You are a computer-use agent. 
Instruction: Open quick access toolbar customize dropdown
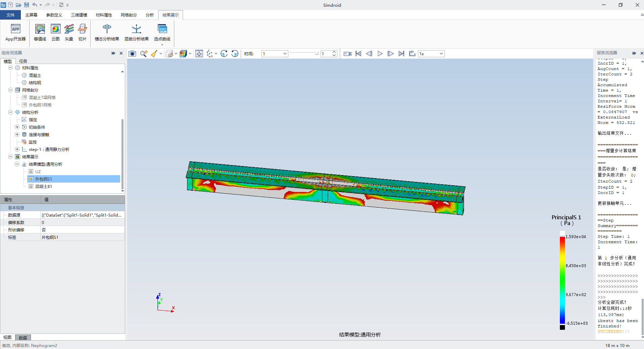pos(68,5)
